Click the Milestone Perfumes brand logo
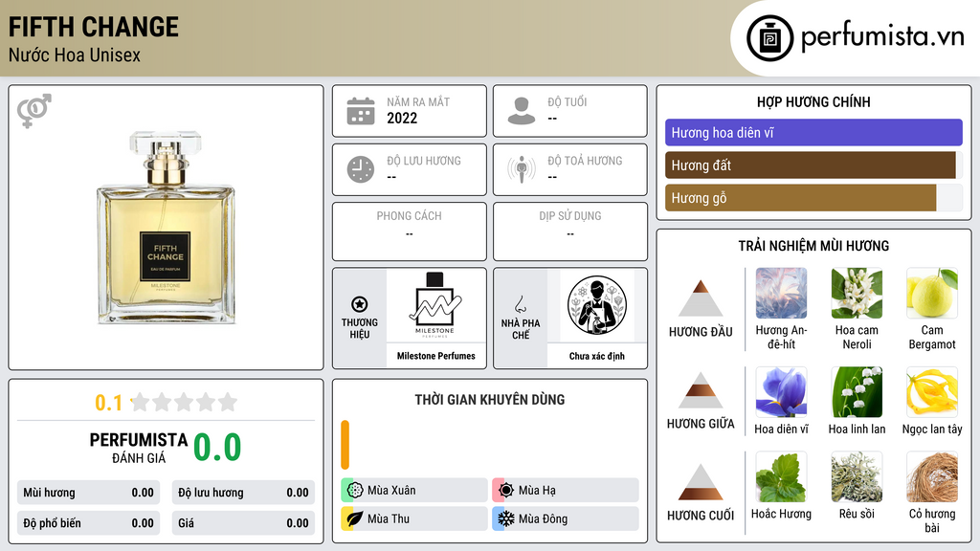980x551 pixels. [x=435, y=305]
